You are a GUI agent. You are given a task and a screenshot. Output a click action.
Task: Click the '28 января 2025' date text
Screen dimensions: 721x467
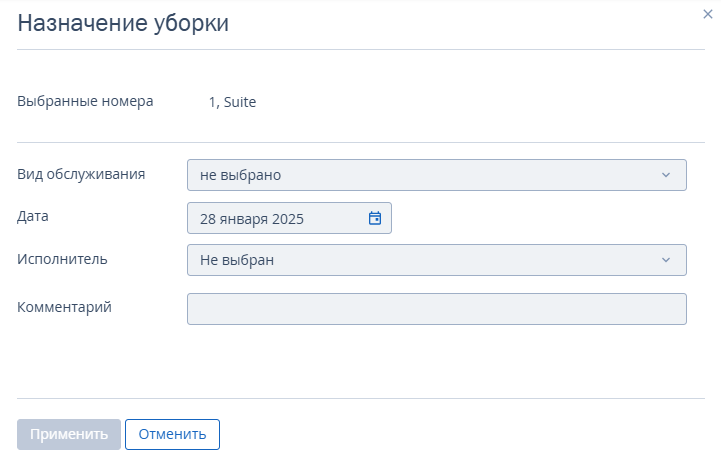tap(252, 219)
